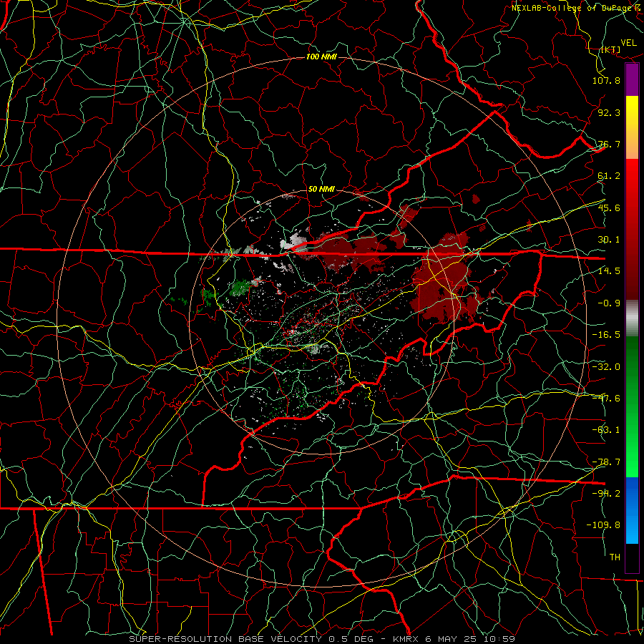644x644 pixels.
Task: Click the -0.9 velocity scale value
Action: tap(609, 303)
